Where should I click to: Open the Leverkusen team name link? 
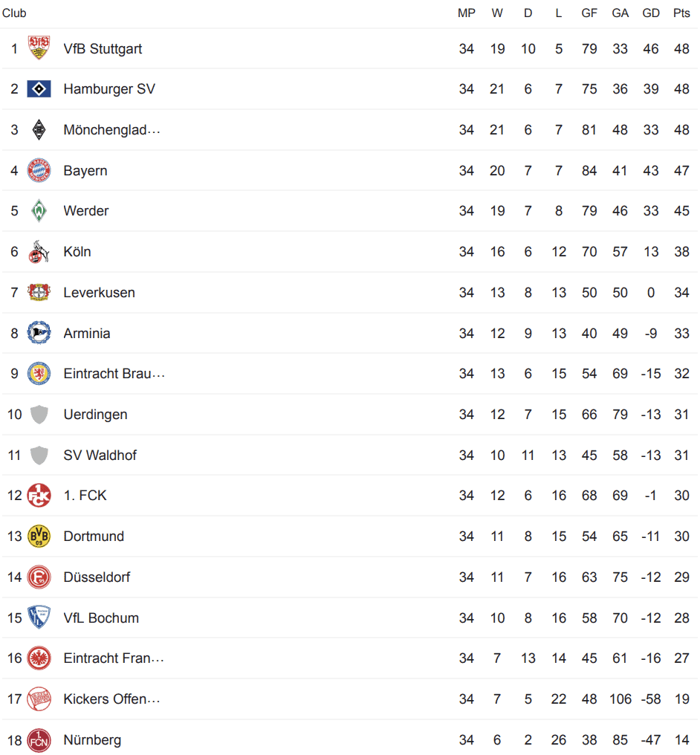99,293
